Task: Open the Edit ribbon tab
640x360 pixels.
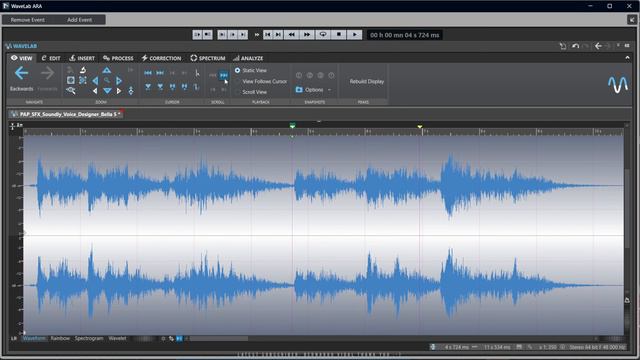Action: 51,58
